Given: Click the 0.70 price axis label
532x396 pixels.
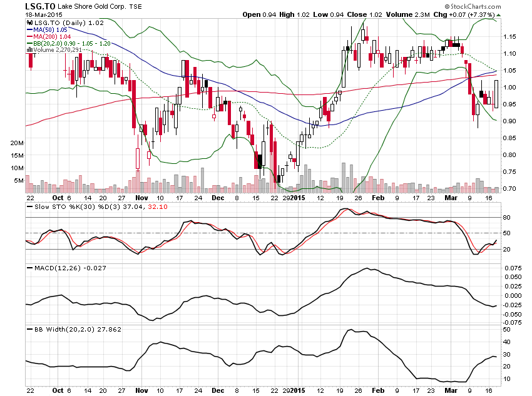Looking at the screenshot, I should (509, 188).
